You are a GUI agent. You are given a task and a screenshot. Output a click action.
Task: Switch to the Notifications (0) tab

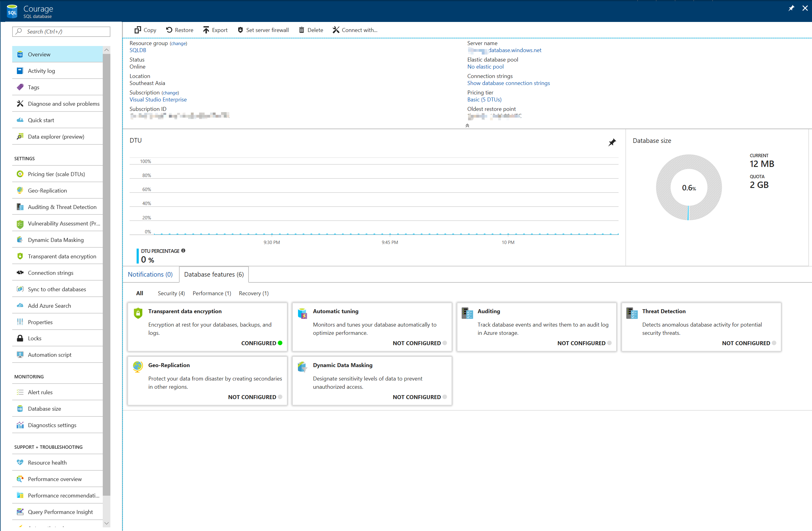point(150,274)
